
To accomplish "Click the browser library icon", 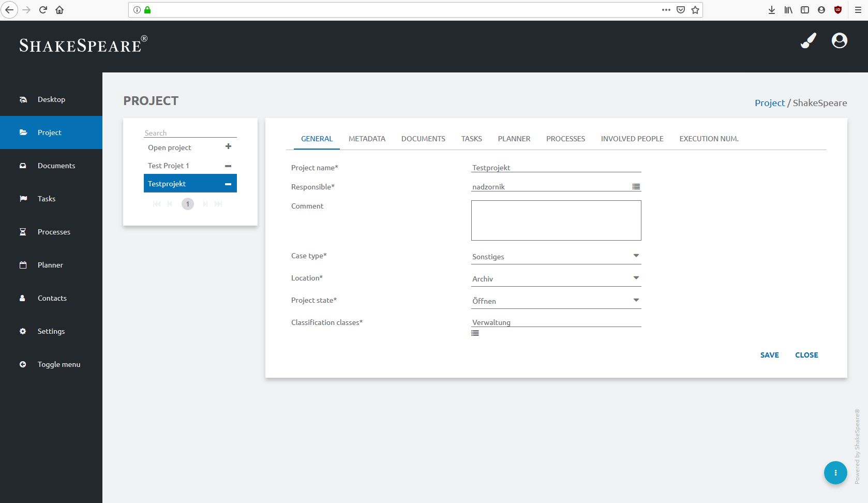I will tap(788, 10).
